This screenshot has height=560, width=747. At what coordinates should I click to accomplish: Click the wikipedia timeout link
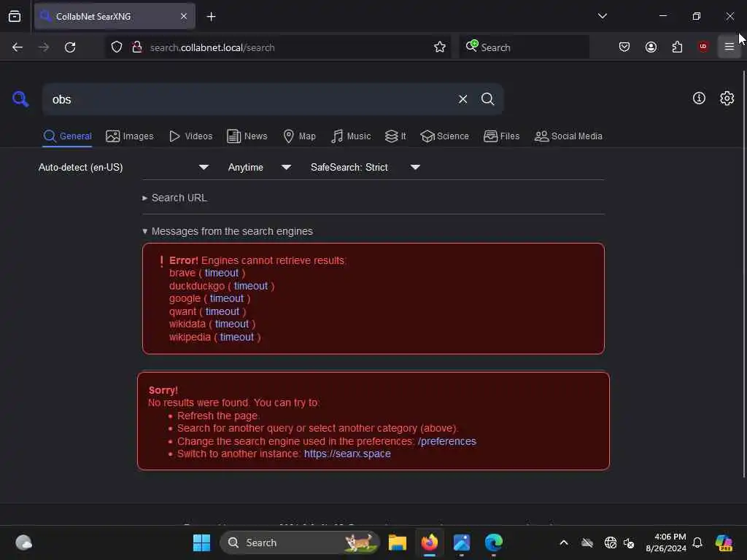pos(237,337)
